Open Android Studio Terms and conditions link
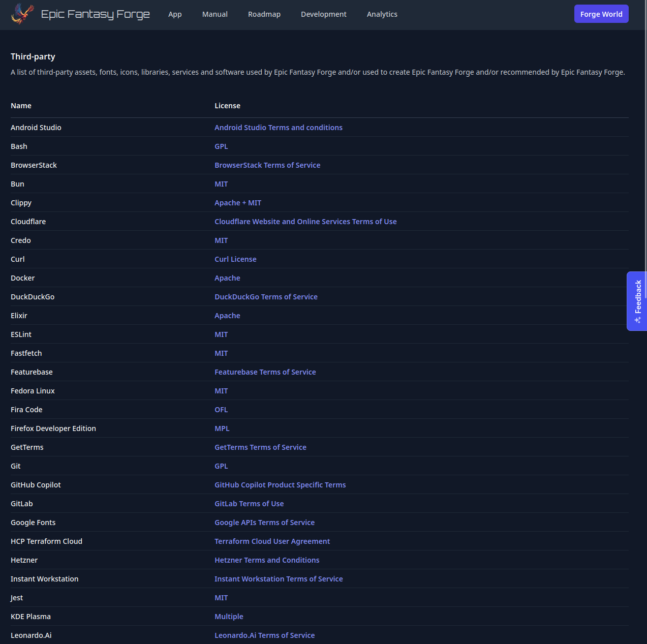The image size is (647, 644). (279, 128)
